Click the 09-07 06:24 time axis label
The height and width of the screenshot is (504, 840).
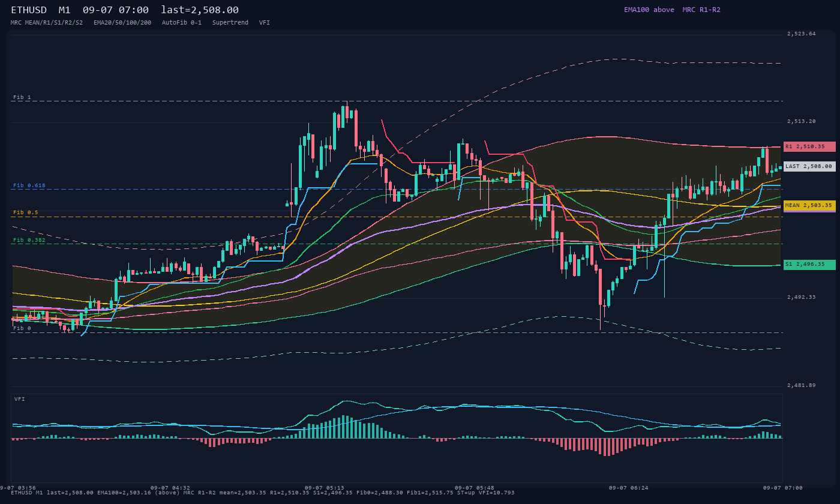(629, 488)
